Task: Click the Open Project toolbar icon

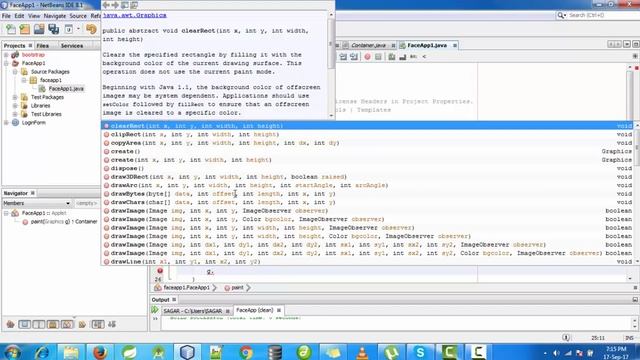Action: 39,29
